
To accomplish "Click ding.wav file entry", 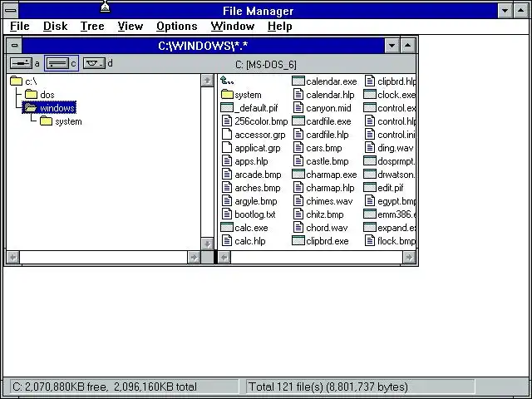I will [389, 148].
